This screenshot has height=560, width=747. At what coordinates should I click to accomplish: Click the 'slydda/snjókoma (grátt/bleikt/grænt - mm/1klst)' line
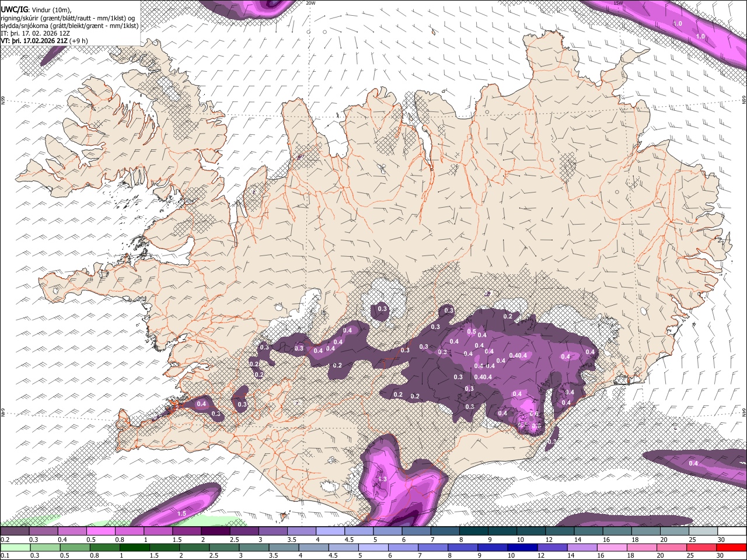[x=69, y=26]
